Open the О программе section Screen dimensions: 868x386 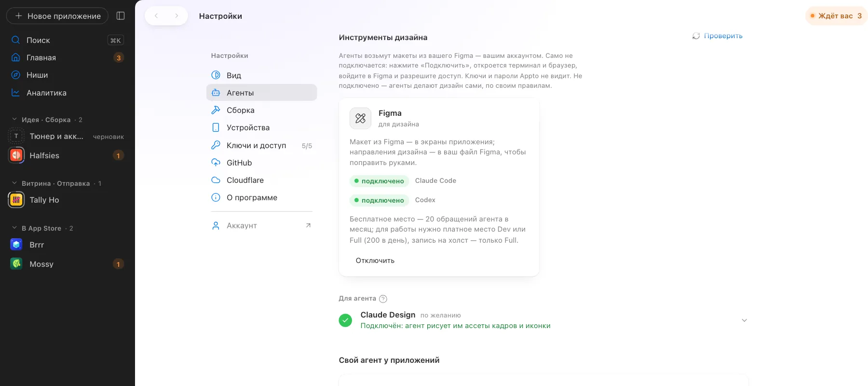pos(262,197)
